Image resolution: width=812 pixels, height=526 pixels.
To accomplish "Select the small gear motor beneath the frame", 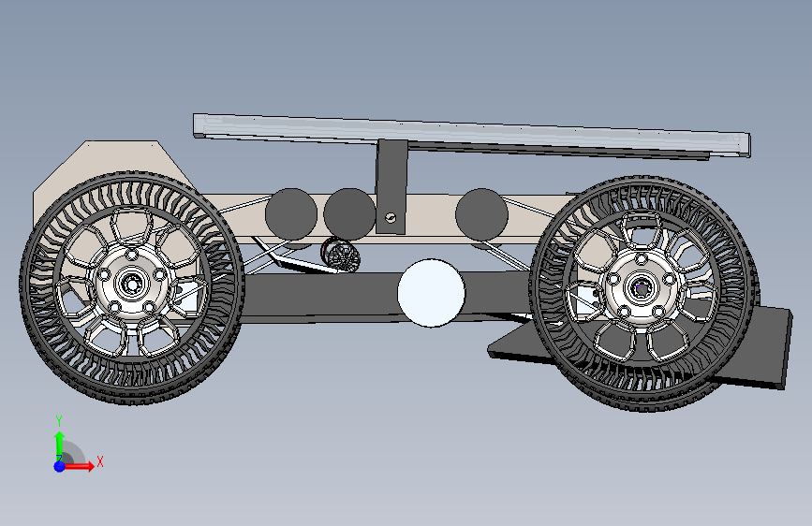I will [x=340, y=255].
